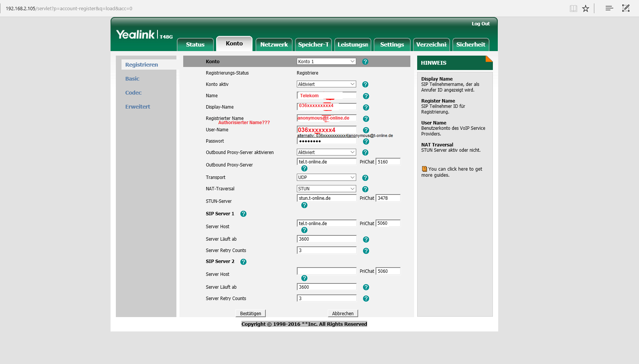Viewport: 639px width, 364px height.
Task: Open browser hub menu icon
Action: click(x=609, y=8)
